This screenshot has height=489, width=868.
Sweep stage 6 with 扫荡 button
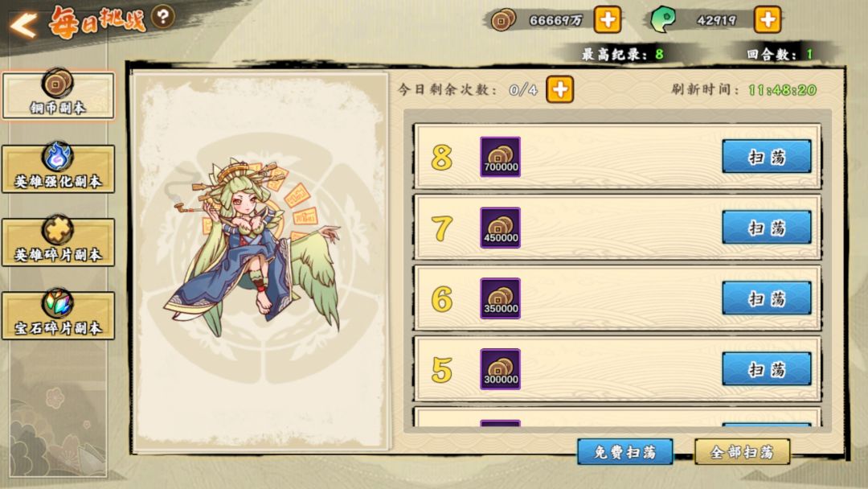click(x=766, y=298)
